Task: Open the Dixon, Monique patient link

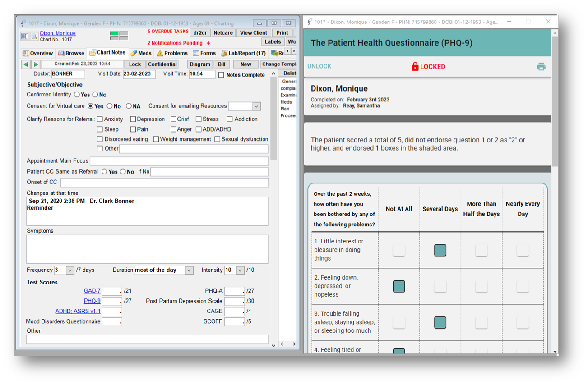Action: point(58,33)
